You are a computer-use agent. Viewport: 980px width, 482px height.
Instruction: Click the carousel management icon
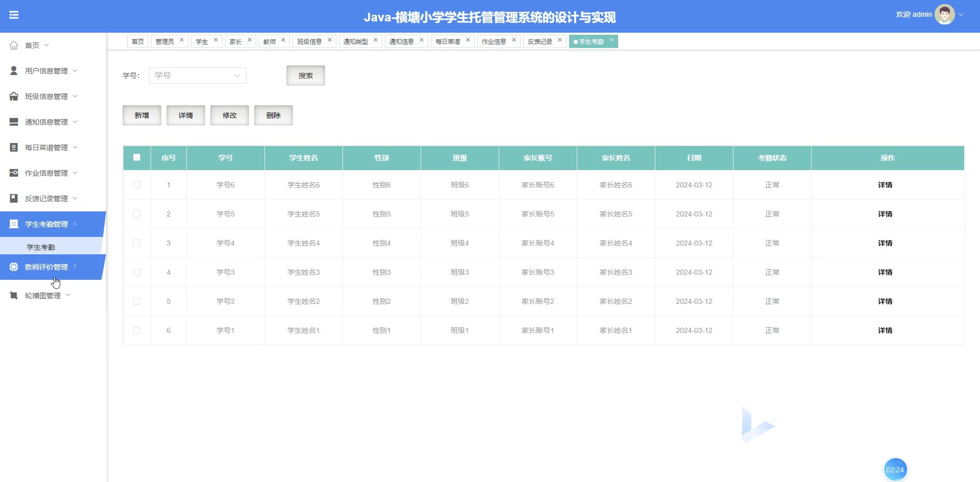[x=14, y=296]
